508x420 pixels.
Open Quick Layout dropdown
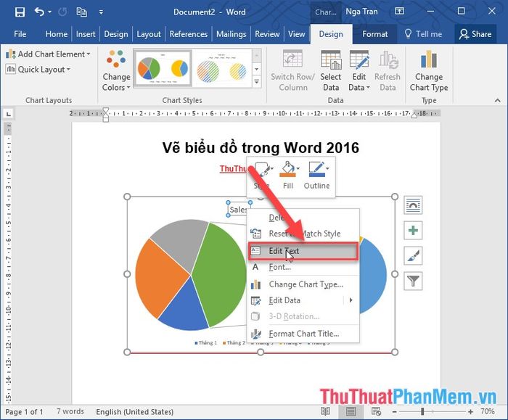(x=38, y=70)
